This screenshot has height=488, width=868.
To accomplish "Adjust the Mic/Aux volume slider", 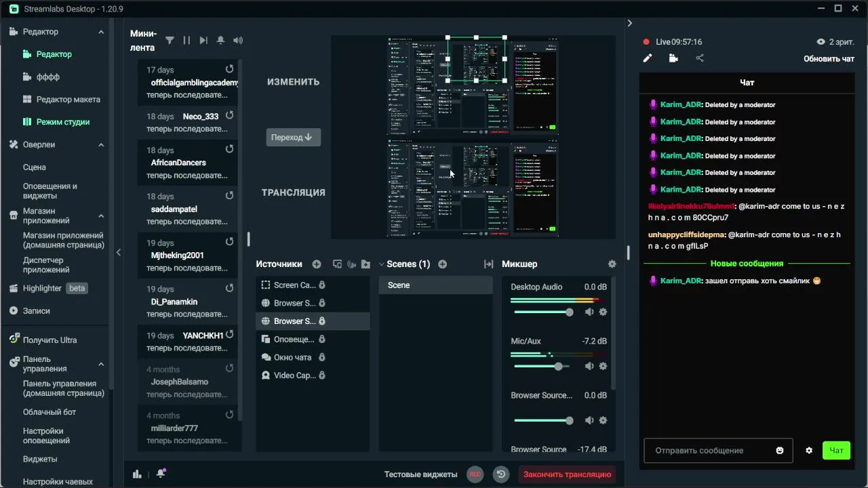I will point(542,366).
